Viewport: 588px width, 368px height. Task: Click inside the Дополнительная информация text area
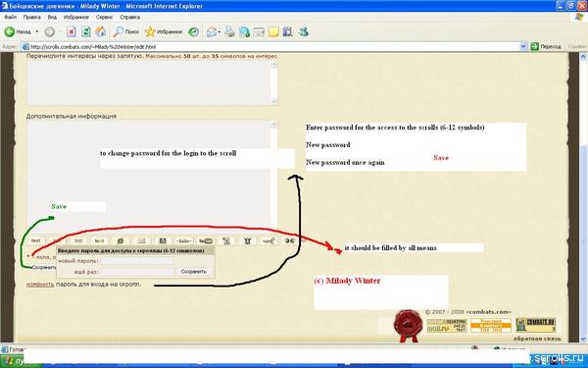click(152, 175)
